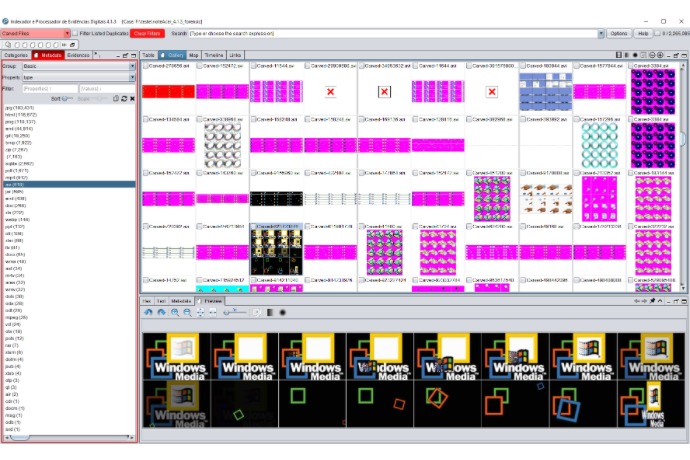The image size is (690, 460).
Task: Check the Carved-1577844.avi item
Action: coord(576,66)
